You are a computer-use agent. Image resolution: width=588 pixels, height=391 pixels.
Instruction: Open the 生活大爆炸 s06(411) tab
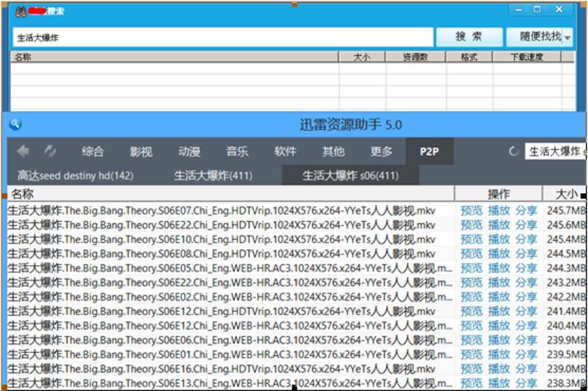click(350, 175)
